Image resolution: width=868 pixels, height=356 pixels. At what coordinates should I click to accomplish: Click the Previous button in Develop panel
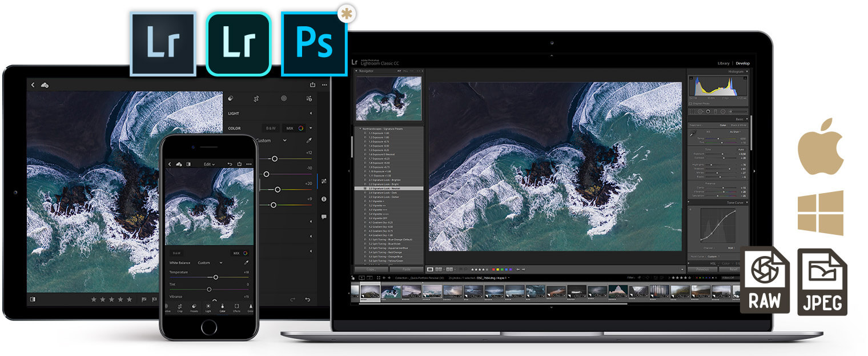pos(702,269)
